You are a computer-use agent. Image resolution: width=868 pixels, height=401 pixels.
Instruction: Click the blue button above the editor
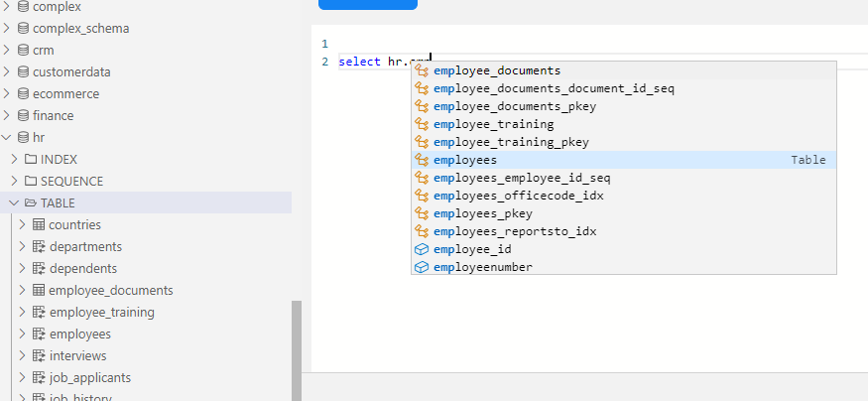click(367, 4)
